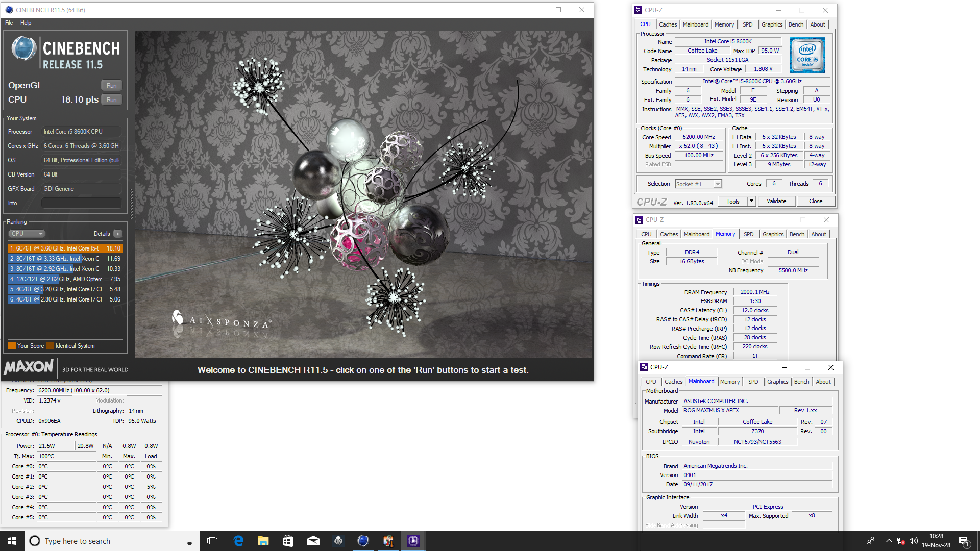
Task: Click the Info input field in Cinebench
Action: [x=82, y=203]
